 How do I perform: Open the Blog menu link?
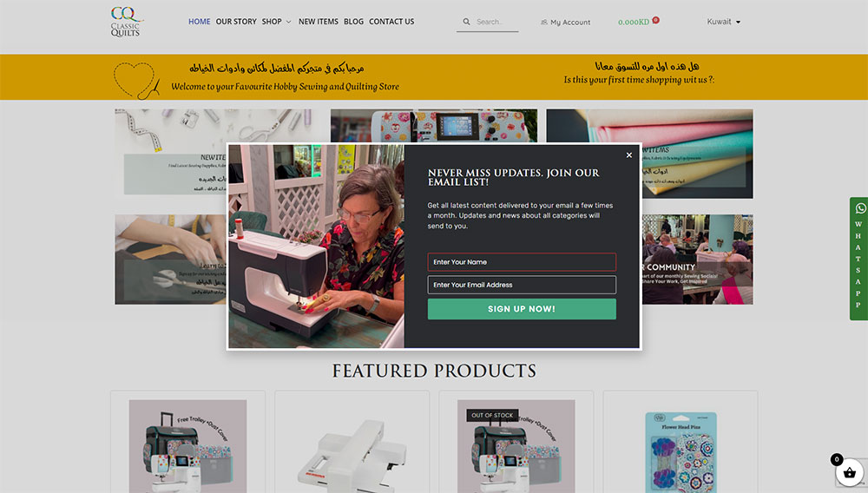point(353,22)
